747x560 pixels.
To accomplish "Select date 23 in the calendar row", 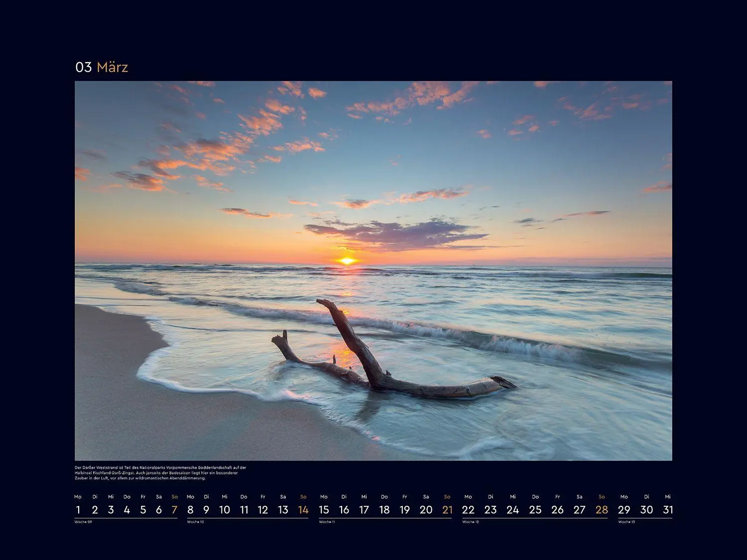I will tap(491, 510).
